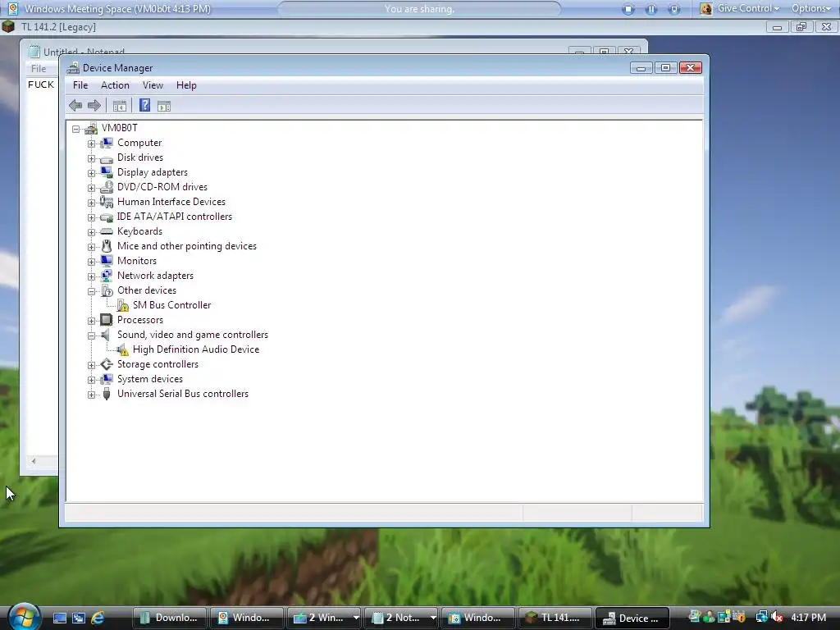
Task: Expand the Universal Serial Bus controllers node
Action: tap(91, 395)
